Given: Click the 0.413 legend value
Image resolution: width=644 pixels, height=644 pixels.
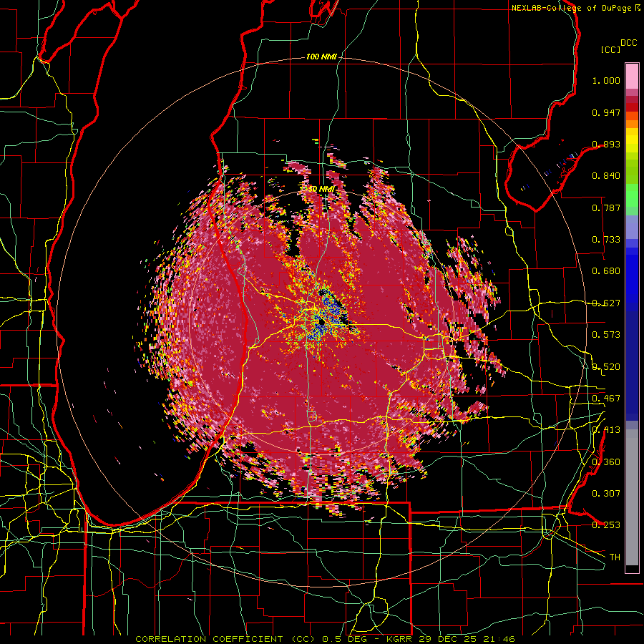Looking at the screenshot, I should (x=606, y=430).
